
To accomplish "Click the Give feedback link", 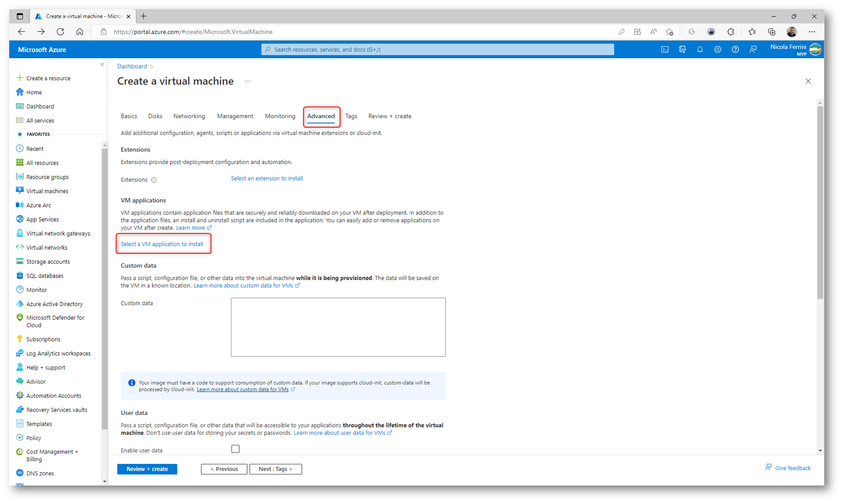I will 788,468.
